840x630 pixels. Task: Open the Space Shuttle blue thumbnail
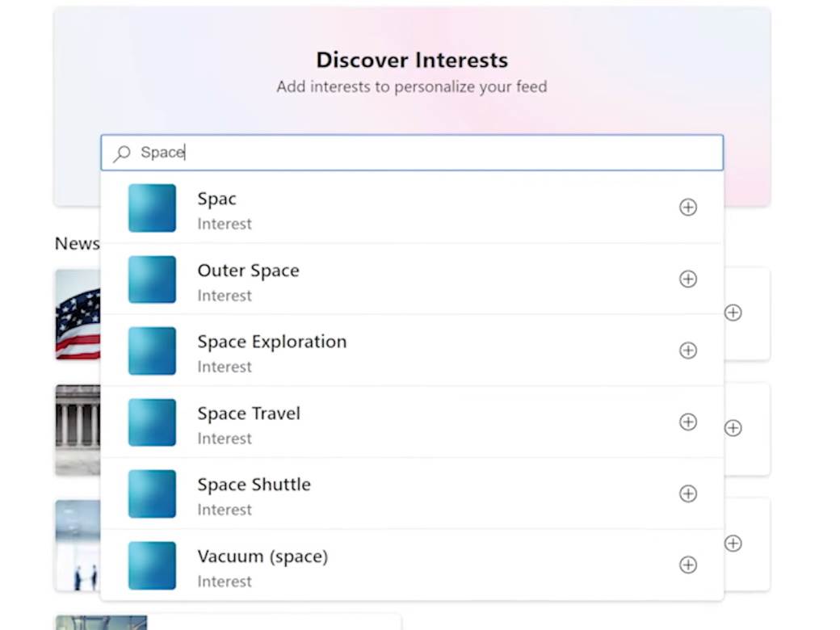pos(152,493)
